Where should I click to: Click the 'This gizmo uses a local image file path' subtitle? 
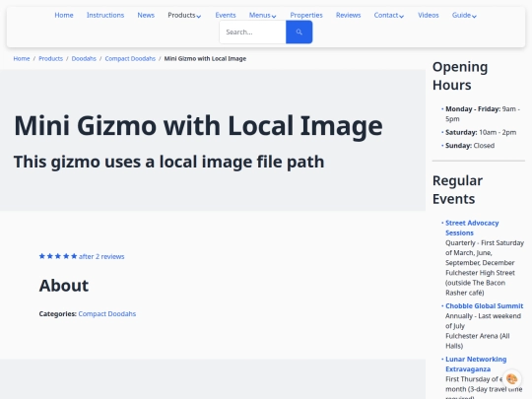pos(168,162)
